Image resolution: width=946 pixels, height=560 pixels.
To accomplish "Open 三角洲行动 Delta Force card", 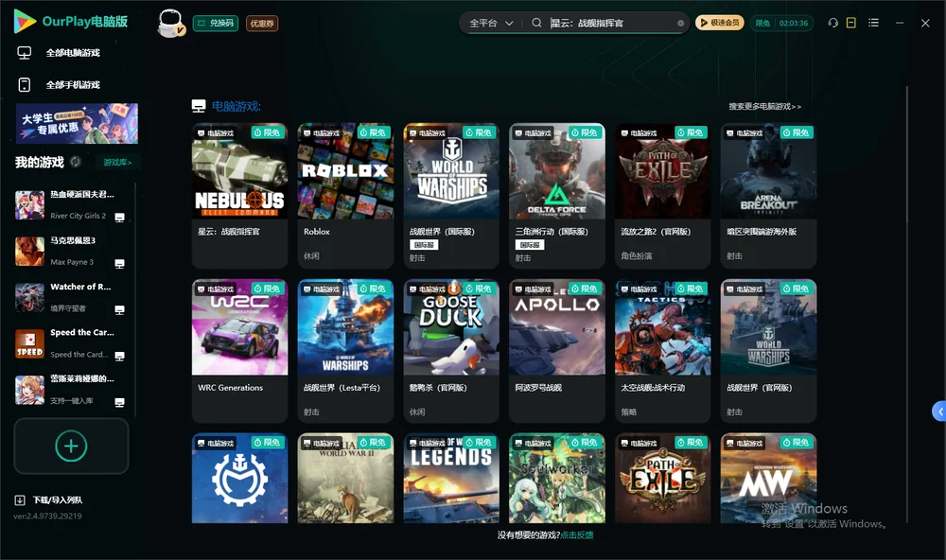I will click(x=557, y=196).
